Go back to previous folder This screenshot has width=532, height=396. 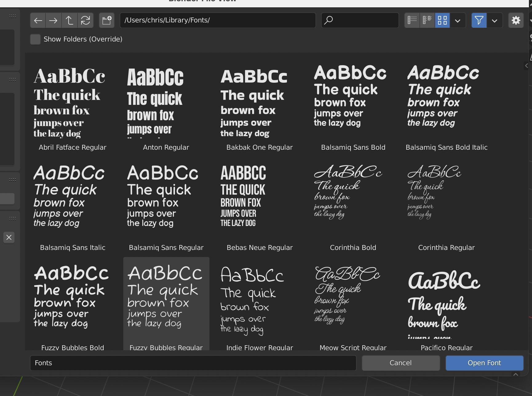(38, 21)
